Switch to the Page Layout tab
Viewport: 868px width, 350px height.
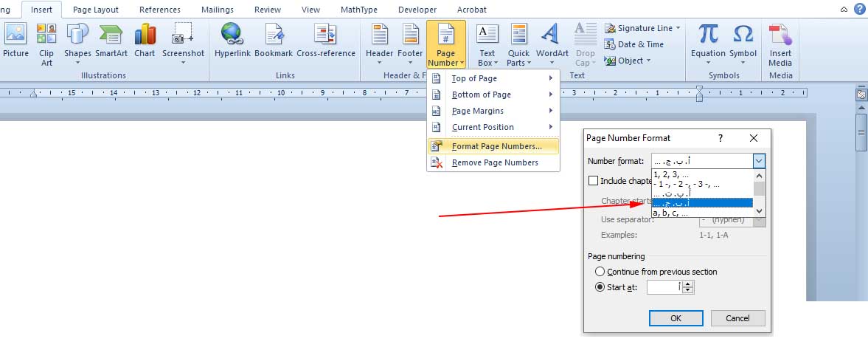coord(97,10)
